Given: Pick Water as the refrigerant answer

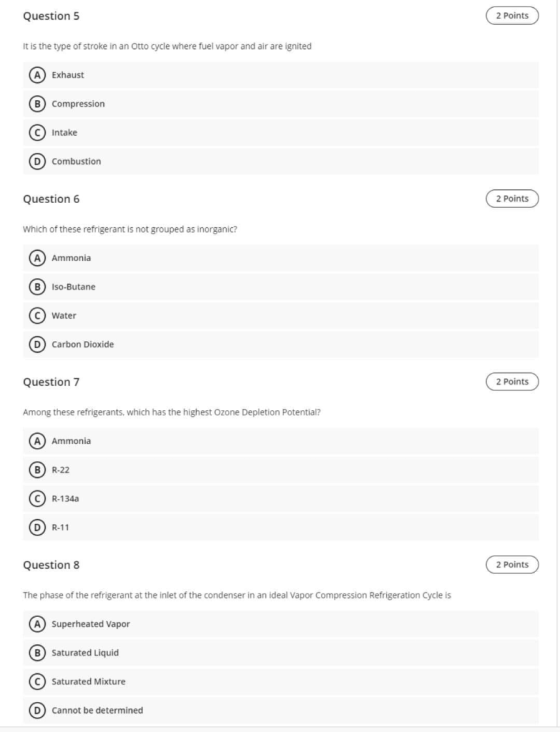Looking at the screenshot, I should pos(281,316).
